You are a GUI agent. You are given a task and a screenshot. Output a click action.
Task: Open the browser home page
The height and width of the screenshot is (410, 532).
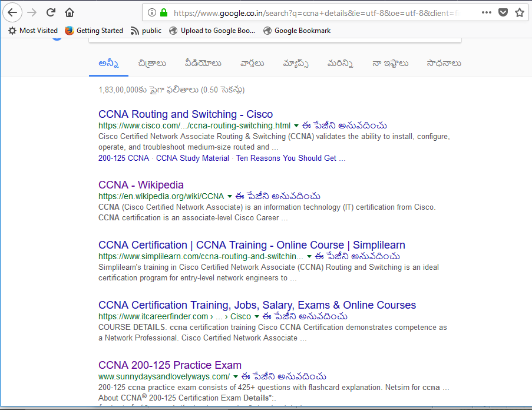coord(70,12)
